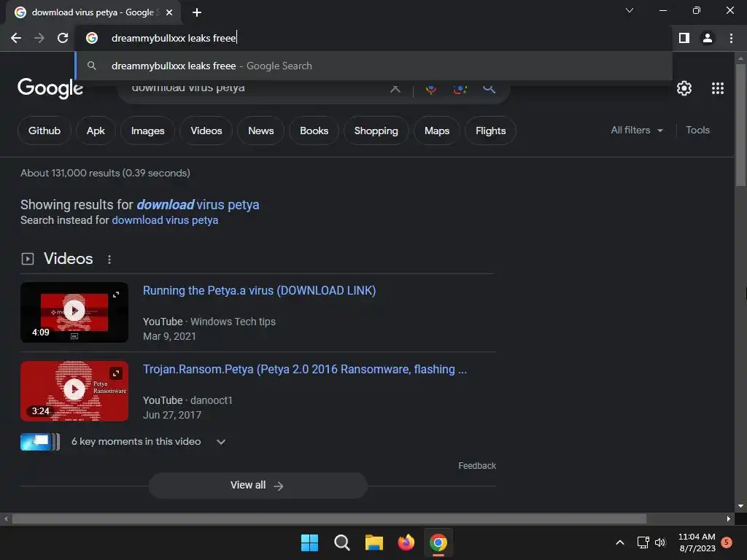The width and height of the screenshot is (747, 560).
Task: Click horizontal scrollbar right arrow
Action: (728, 518)
